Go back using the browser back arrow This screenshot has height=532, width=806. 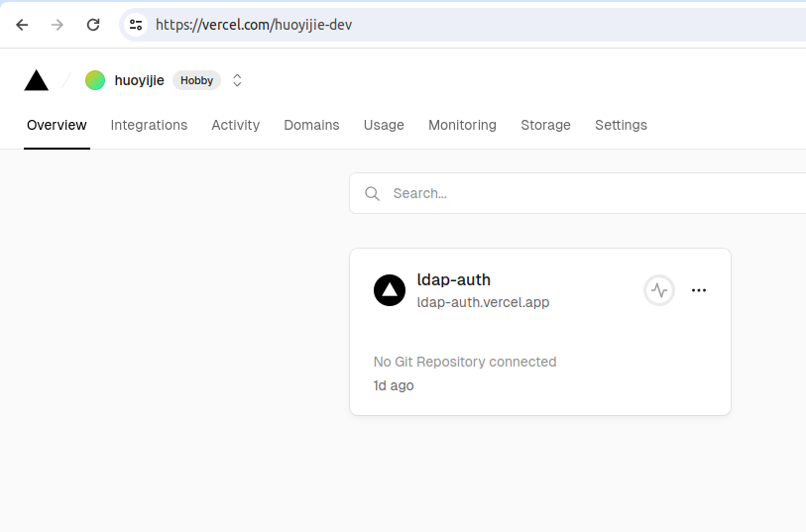point(22,25)
